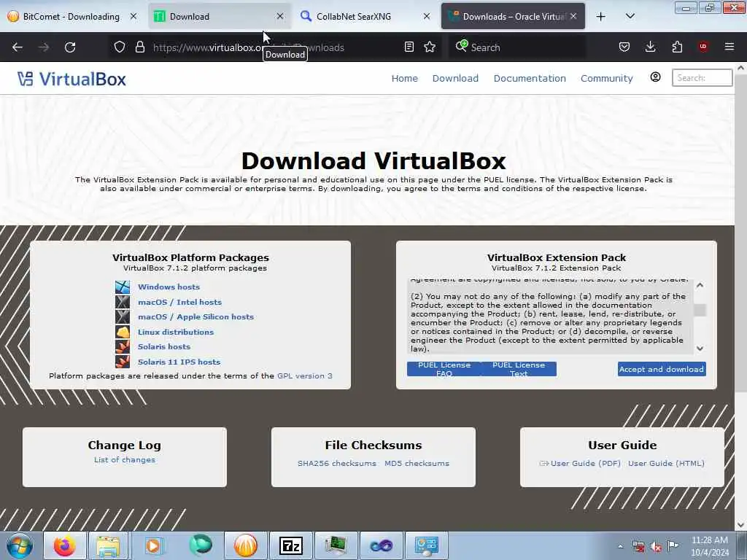Click the PUEL License Text button
Screen dimensions: 747x560
pos(519,369)
